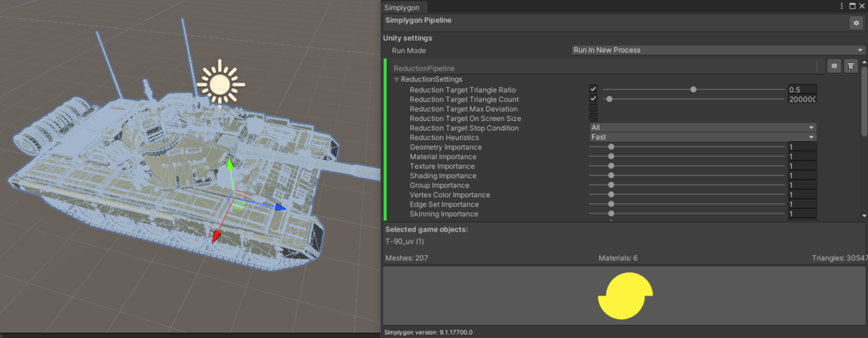Click the Reduction Heuristics label
Image resolution: width=868 pixels, height=338 pixels.
point(444,138)
